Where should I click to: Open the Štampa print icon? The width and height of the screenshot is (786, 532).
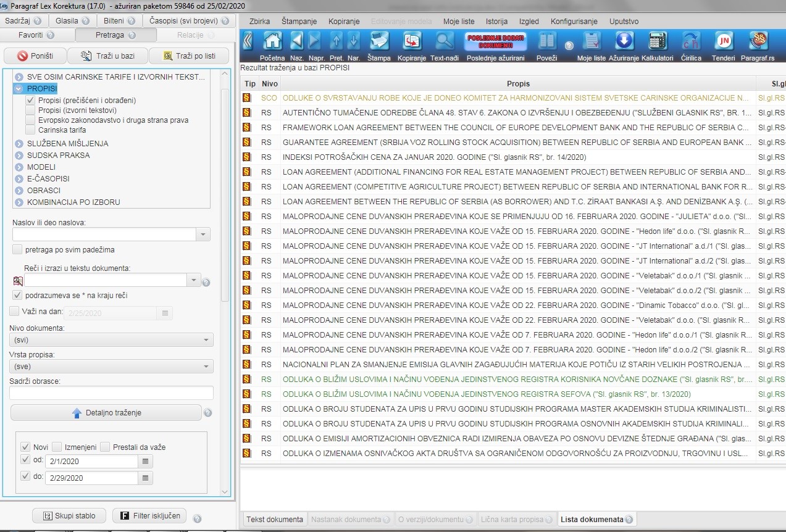tap(379, 42)
